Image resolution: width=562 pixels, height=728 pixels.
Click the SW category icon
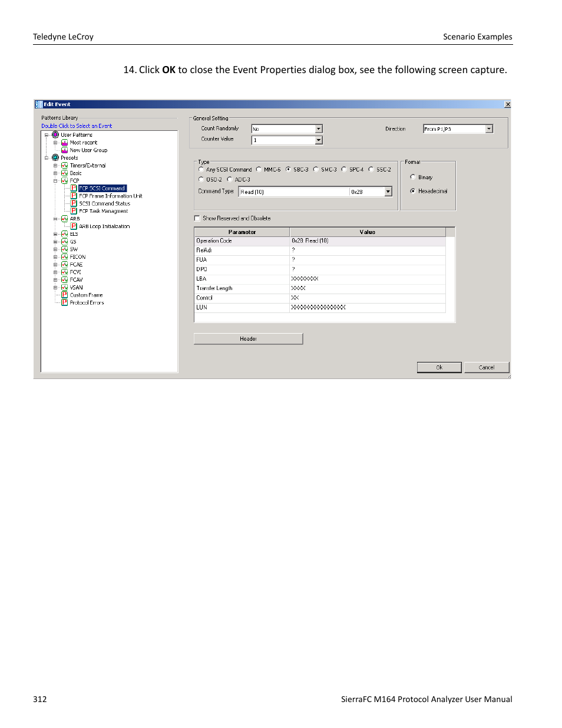(65, 249)
